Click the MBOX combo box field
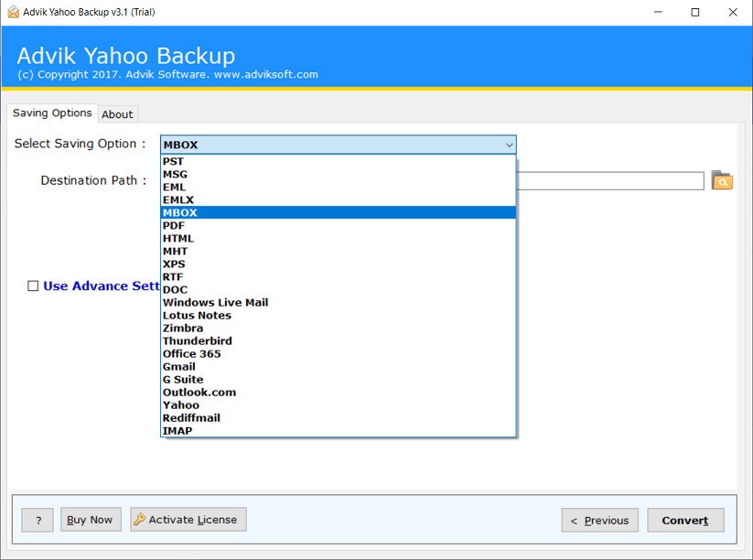Viewport: 753px width, 560px height. [339, 145]
